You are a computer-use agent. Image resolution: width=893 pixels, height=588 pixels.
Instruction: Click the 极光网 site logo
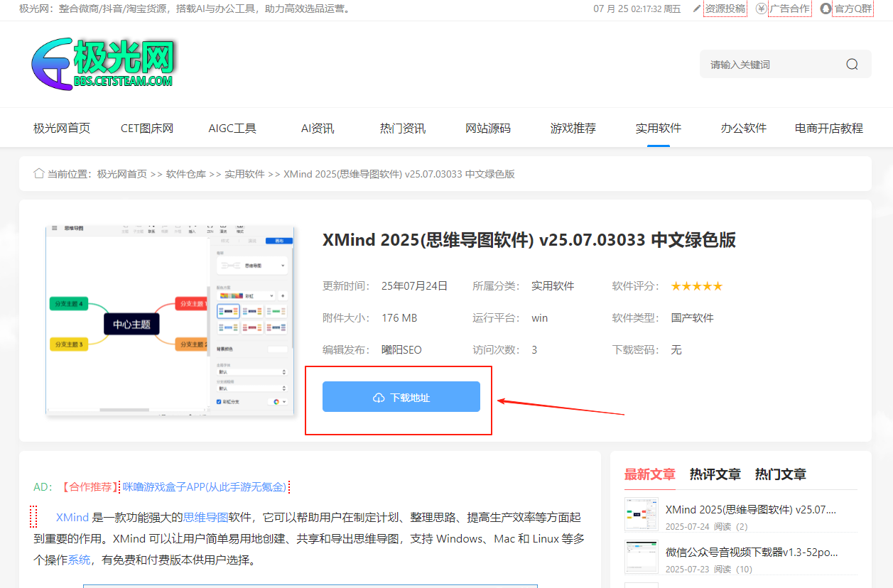[103, 64]
